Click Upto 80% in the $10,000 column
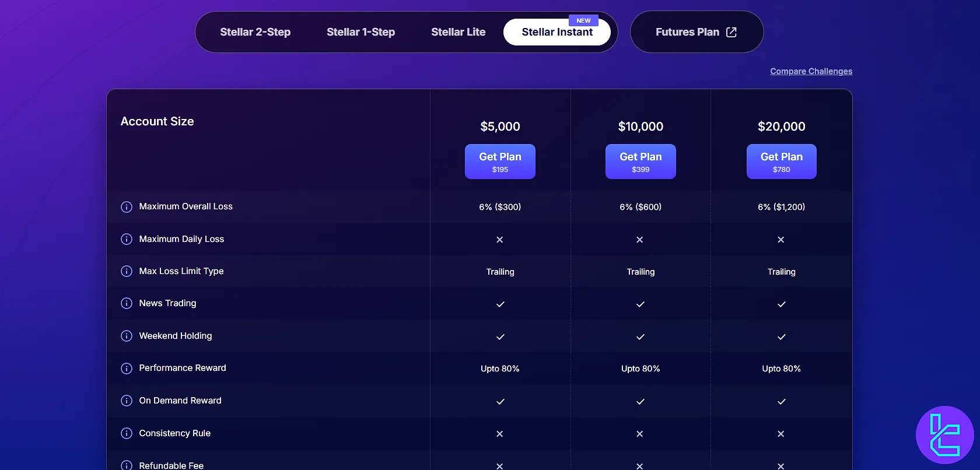Viewport: 980px width, 470px height. pos(640,369)
